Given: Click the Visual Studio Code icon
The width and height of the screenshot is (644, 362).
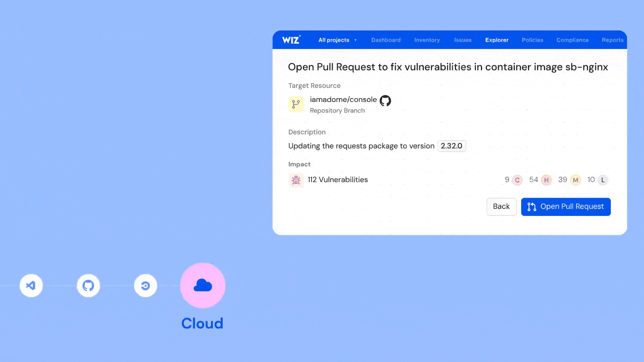Looking at the screenshot, I should (x=31, y=286).
